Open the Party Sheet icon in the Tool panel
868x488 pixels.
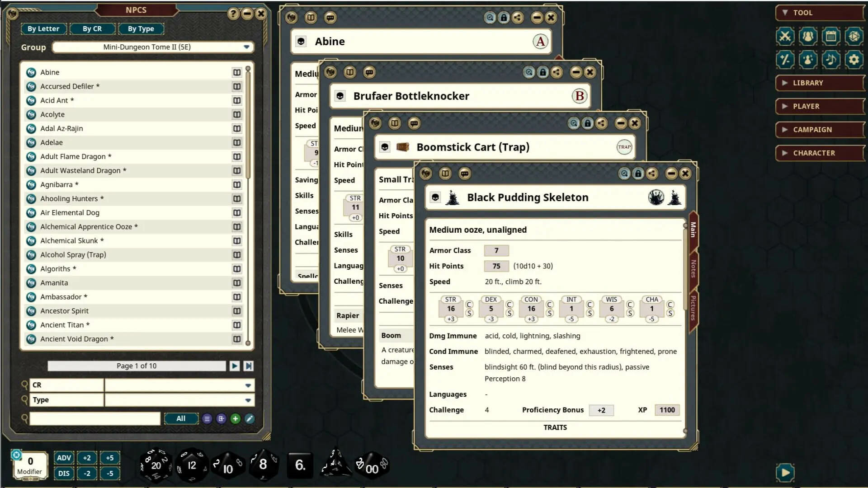(x=807, y=37)
